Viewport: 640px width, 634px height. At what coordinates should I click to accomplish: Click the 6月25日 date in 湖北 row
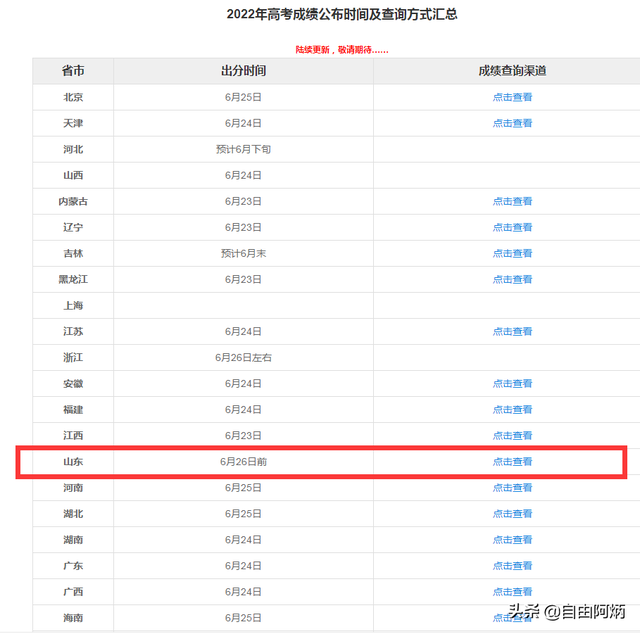coord(243,514)
